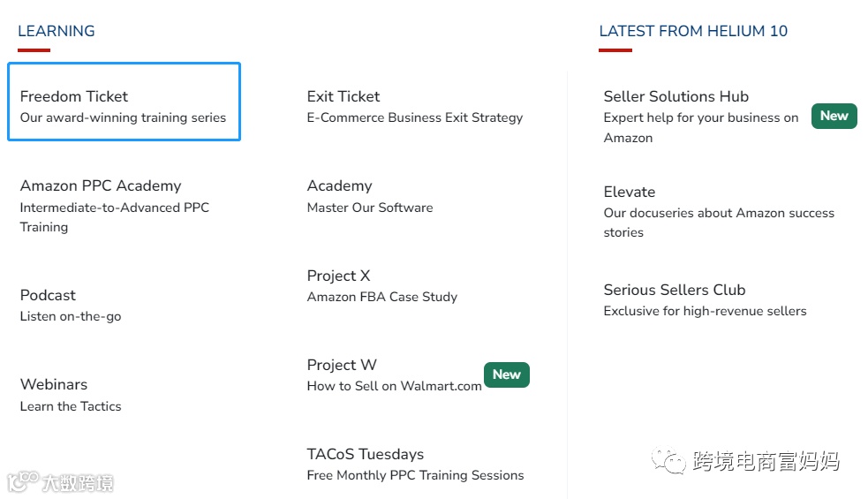Open Exit Ticket menu entry
Viewport: 868px width, 499px height.
(343, 96)
